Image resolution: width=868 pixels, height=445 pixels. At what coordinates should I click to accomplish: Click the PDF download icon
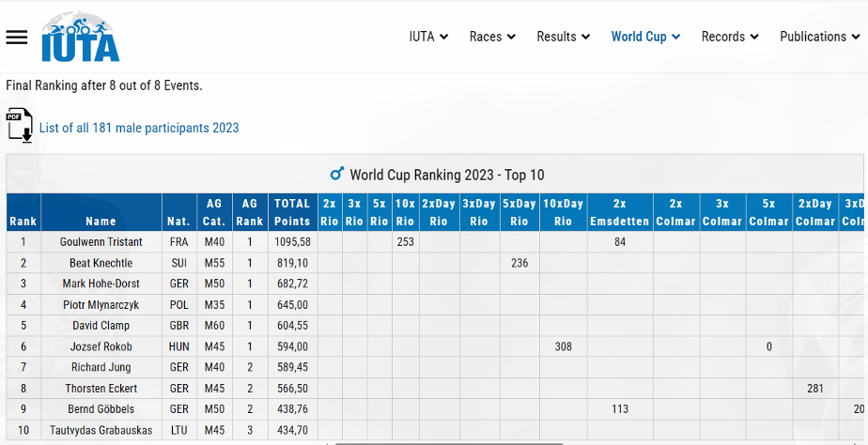(19, 126)
